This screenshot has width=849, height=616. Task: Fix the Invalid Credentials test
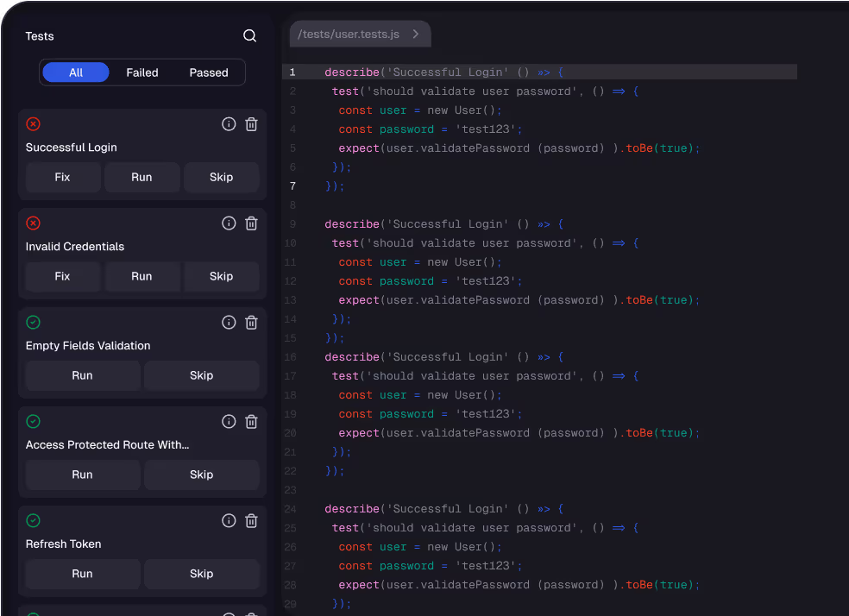pyautogui.click(x=62, y=276)
